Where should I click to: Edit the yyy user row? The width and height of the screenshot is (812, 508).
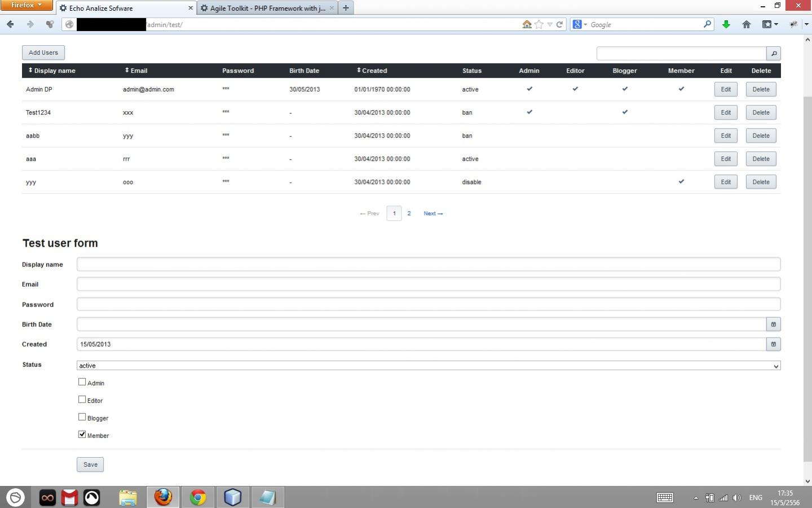click(x=726, y=182)
